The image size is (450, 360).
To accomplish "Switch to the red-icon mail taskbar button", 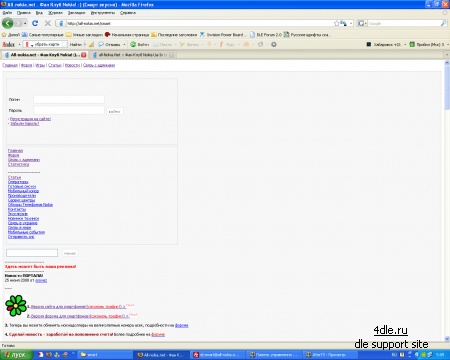I will click(x=217, y=355).
